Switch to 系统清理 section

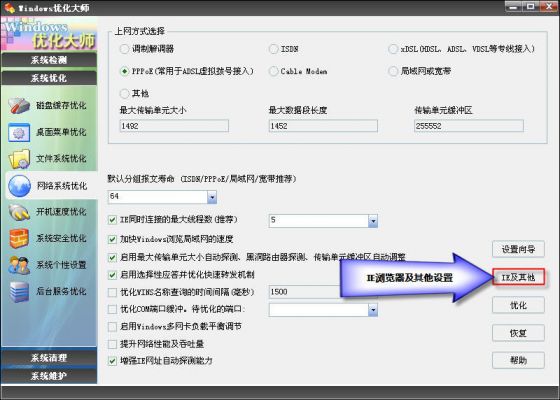coord(49,358)
